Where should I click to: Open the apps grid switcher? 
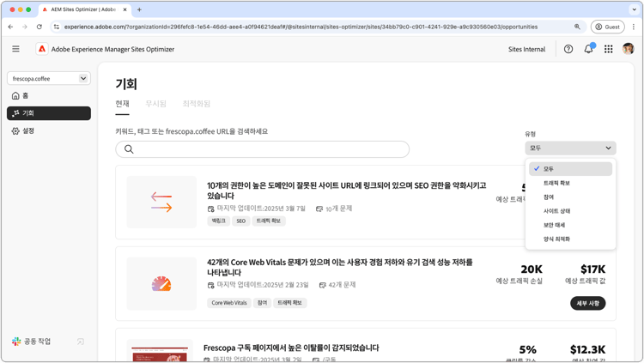pos(608,49)
